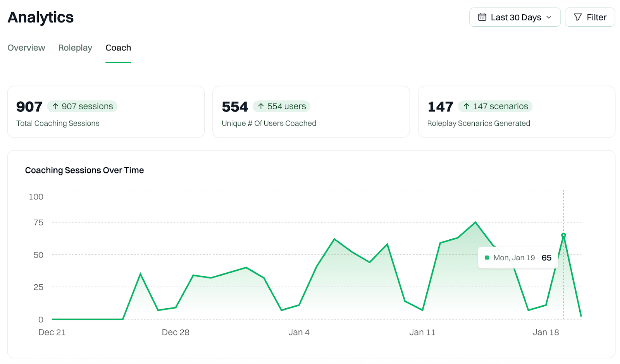
Task: Select the Unique # Of Users Coached card
Action: pos(311,112)
